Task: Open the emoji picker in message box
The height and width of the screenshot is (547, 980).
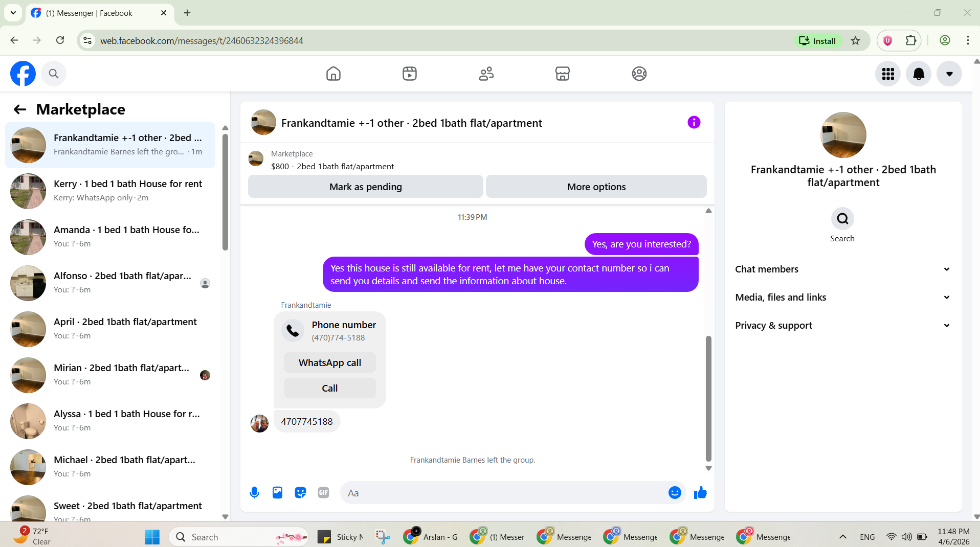Action: [675, 493]
